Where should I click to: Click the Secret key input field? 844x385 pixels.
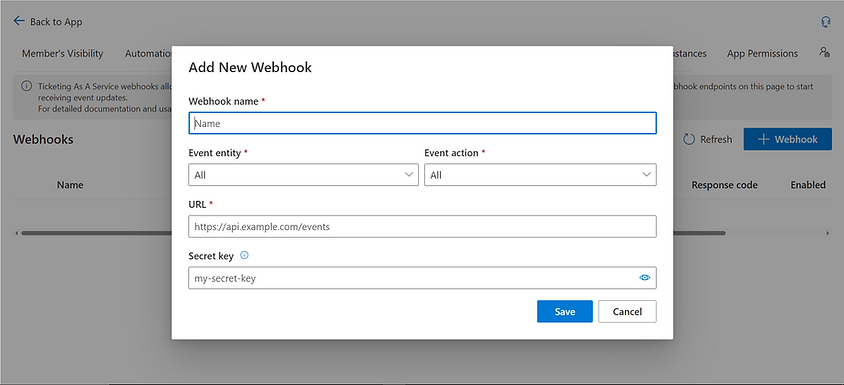point(422,278)
